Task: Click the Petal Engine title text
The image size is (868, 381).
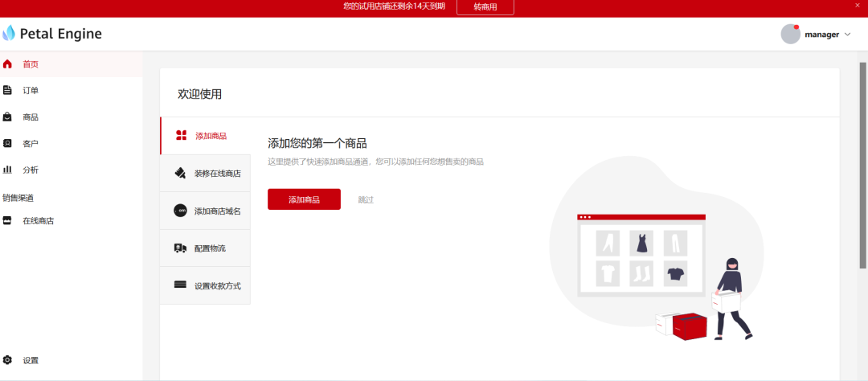Action: 61,34
